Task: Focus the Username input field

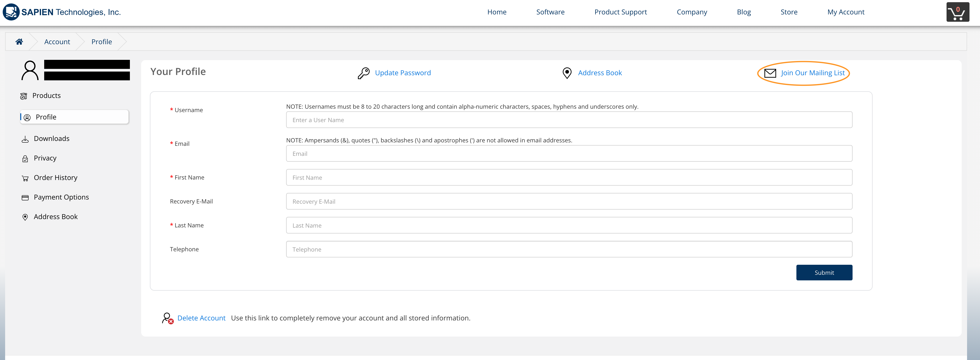Action: coord(569,120)
